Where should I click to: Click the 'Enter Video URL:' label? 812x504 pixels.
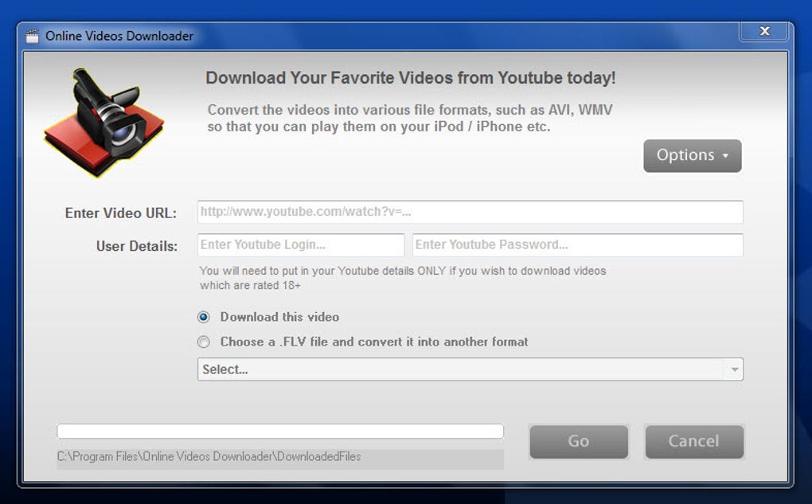tap(121, 213)
